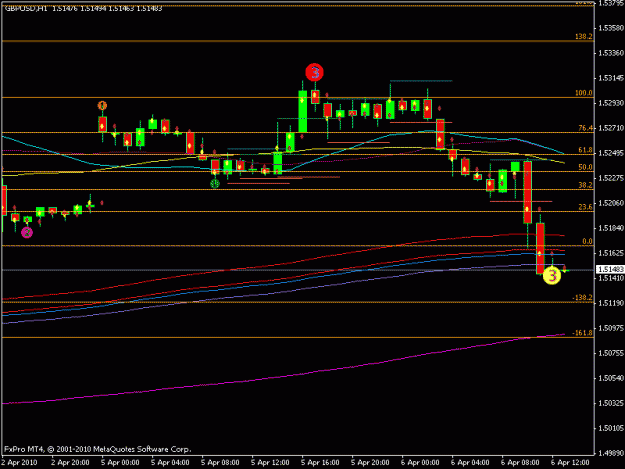
Task: Click price scale value 1.51625
Action: [x=611, y=253]
